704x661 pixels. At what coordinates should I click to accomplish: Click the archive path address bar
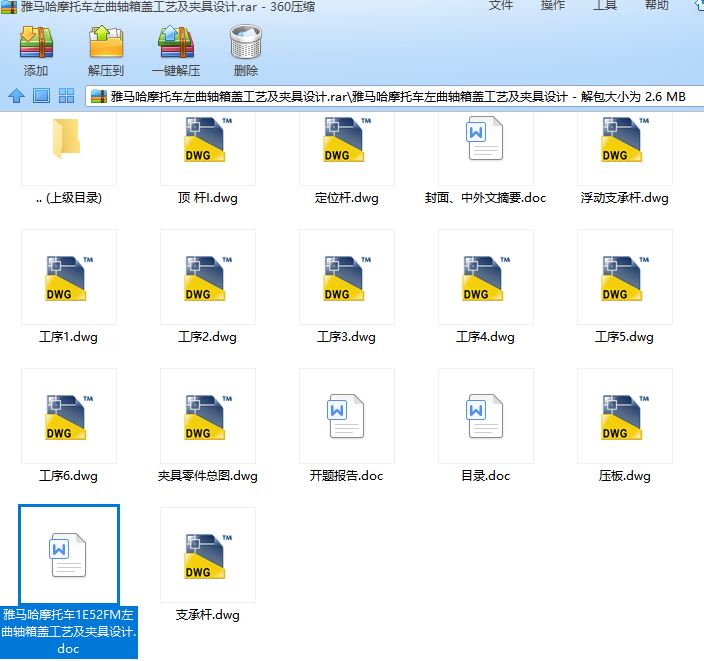[394, 96]
